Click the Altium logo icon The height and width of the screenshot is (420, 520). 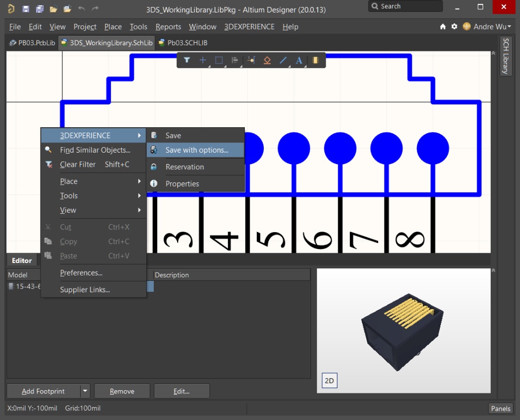pyautogui.click(x=11, y=9)
